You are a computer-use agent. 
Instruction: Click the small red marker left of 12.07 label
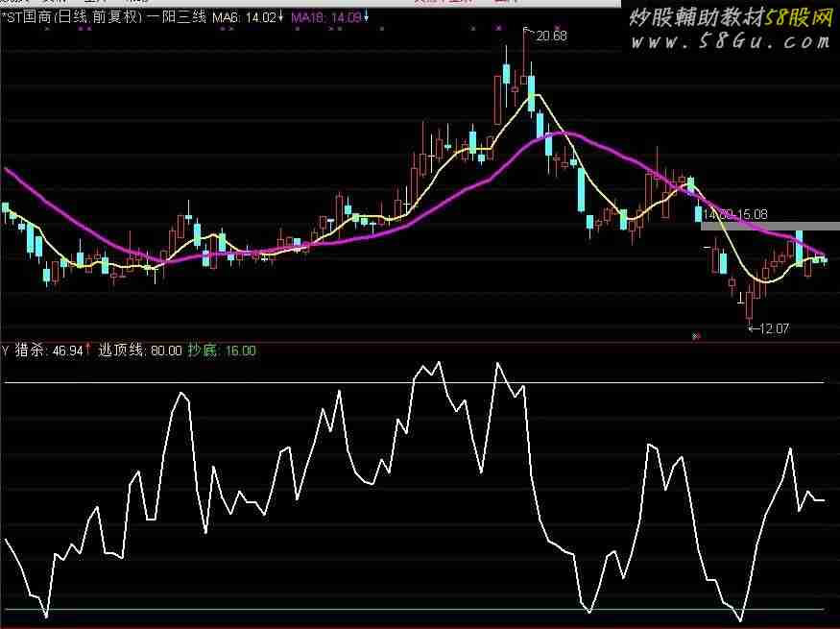[x=696, y=336]
